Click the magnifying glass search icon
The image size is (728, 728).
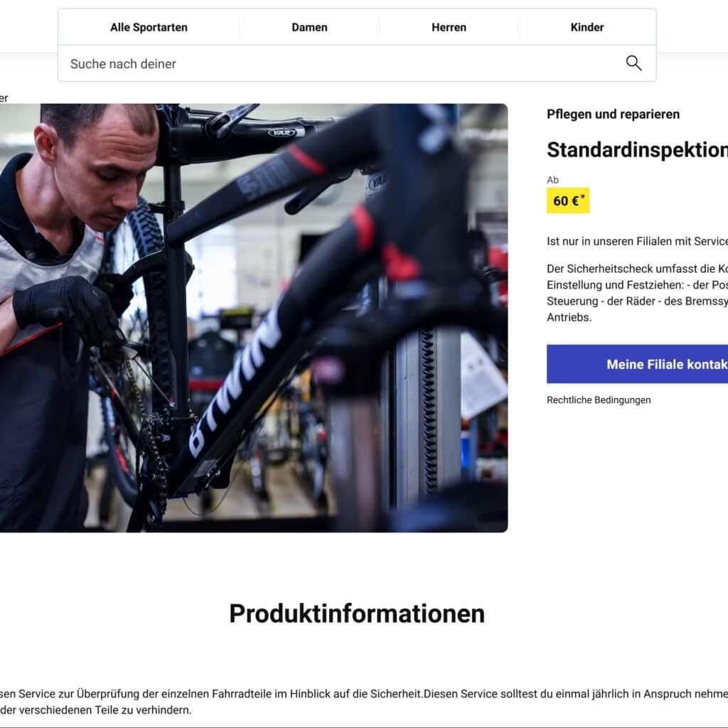pyautogui.click(x=633, y=63)
